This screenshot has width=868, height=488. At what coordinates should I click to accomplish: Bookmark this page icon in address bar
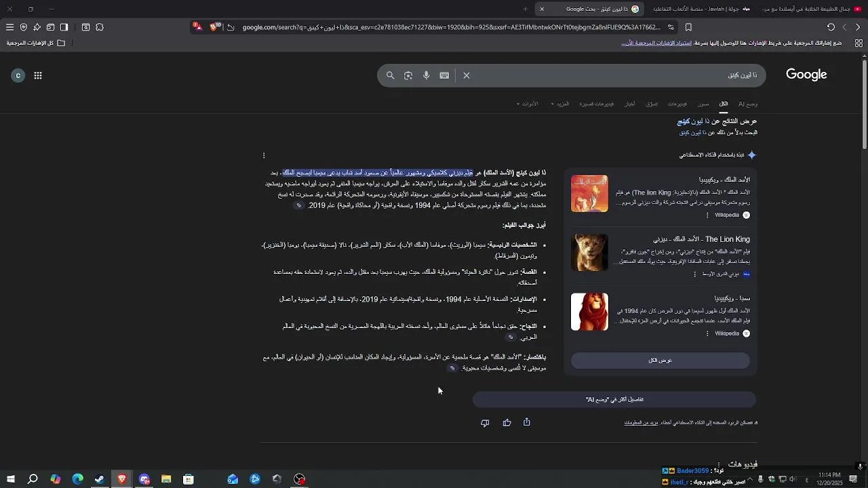688,27
